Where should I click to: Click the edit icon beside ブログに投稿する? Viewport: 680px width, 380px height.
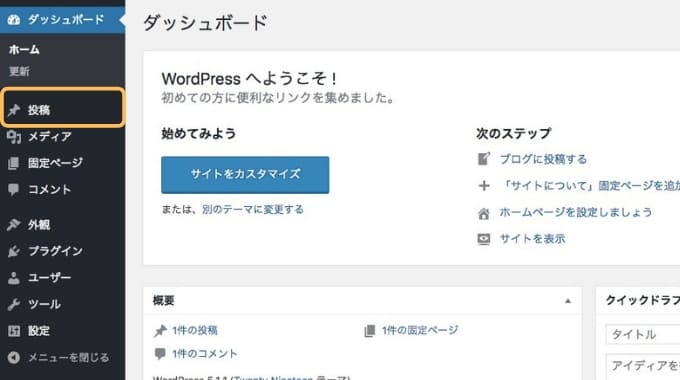(x=484, y=159)
